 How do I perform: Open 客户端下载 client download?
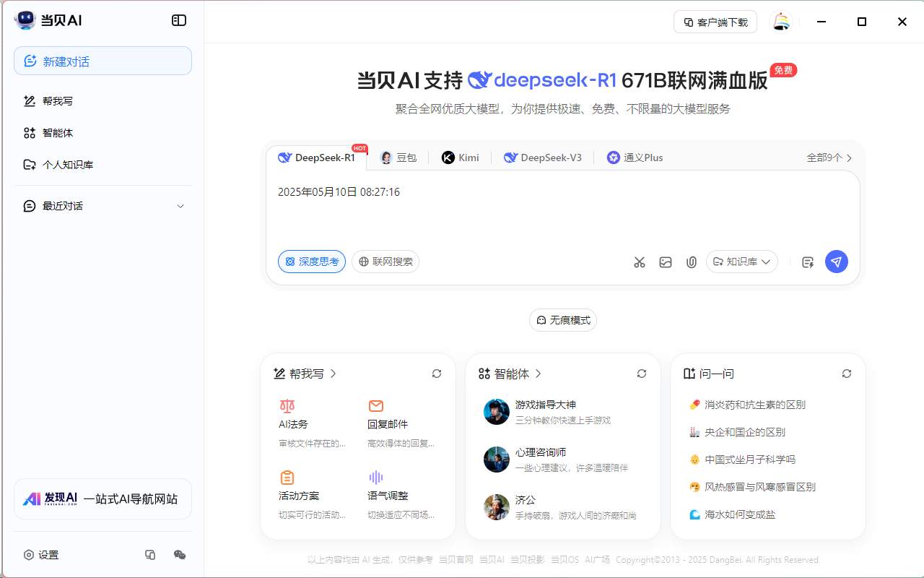[715, 22]
